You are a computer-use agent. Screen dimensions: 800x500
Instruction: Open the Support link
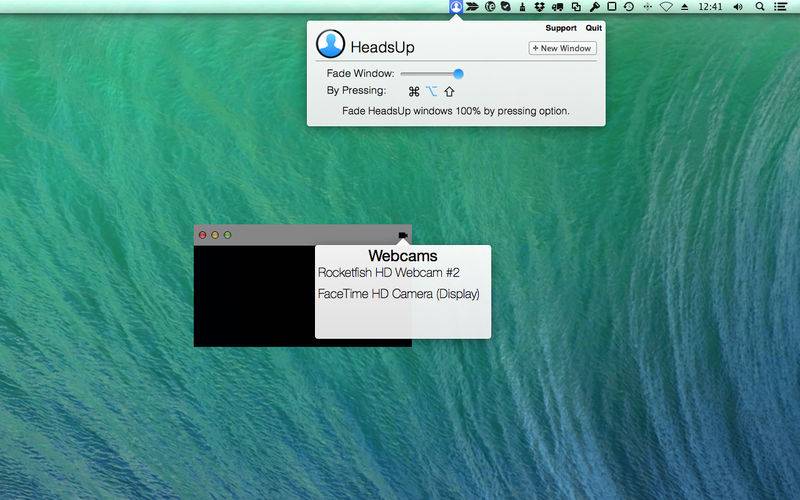(561, 28)
